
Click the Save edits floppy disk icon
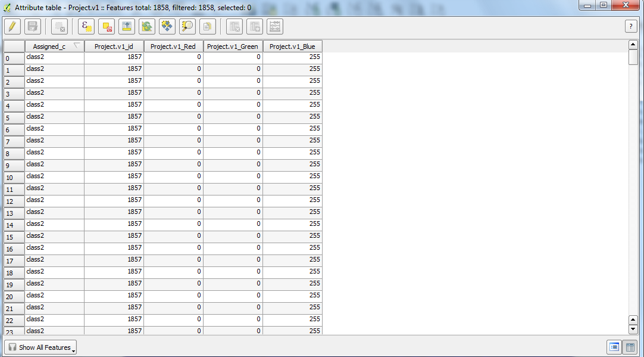[x=33, y=27]
